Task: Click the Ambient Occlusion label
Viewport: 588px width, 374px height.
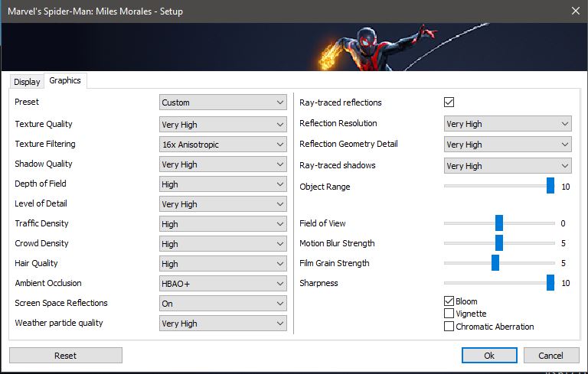Action: (x=48, y=283)
